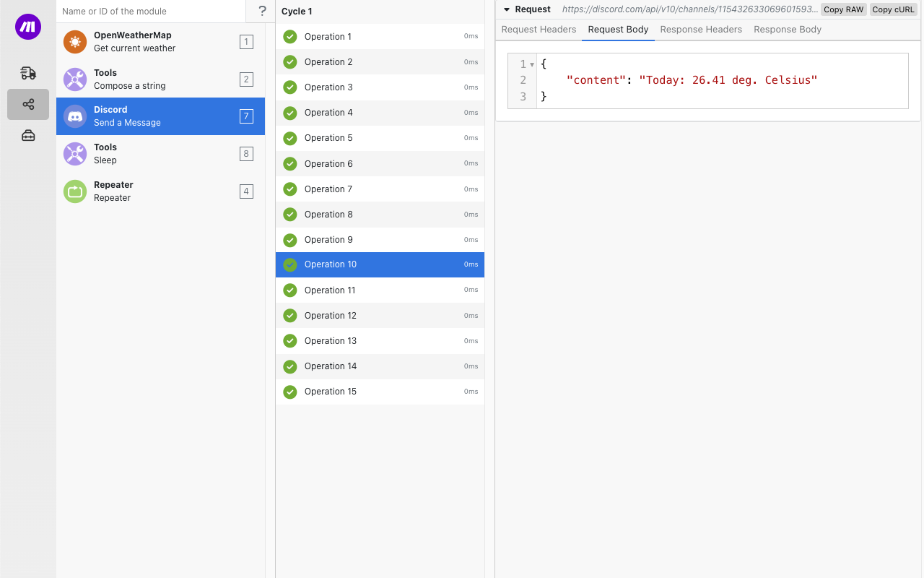Screen dimensions: 924x578
Task: Click module number badge 7
Action: (246, 116)
